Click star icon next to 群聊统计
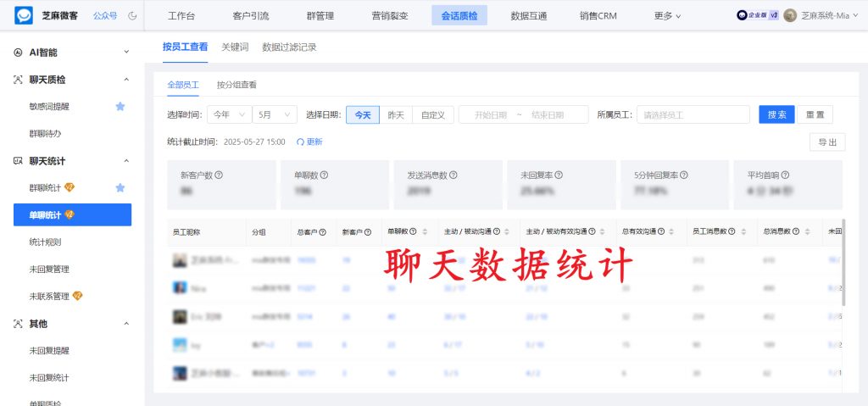This screenshot has width=868, height=406. tap(120, 188)
